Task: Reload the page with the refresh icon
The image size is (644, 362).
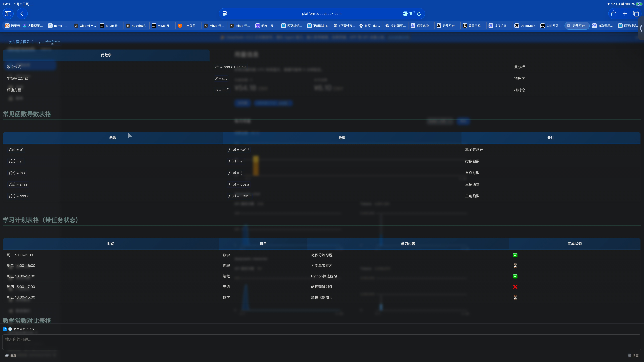Action: pyautogui.click(x=419, y=13)
